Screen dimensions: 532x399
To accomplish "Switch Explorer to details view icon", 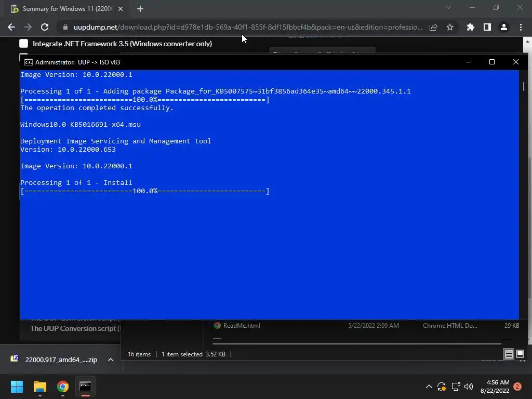I will [509, 354].
